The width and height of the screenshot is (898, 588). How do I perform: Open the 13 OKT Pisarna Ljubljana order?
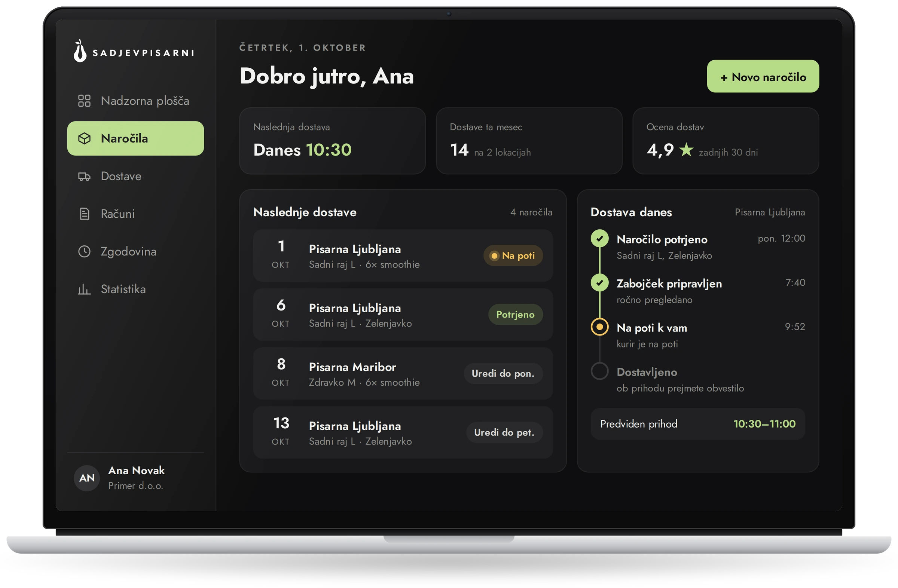coord(403,432)
